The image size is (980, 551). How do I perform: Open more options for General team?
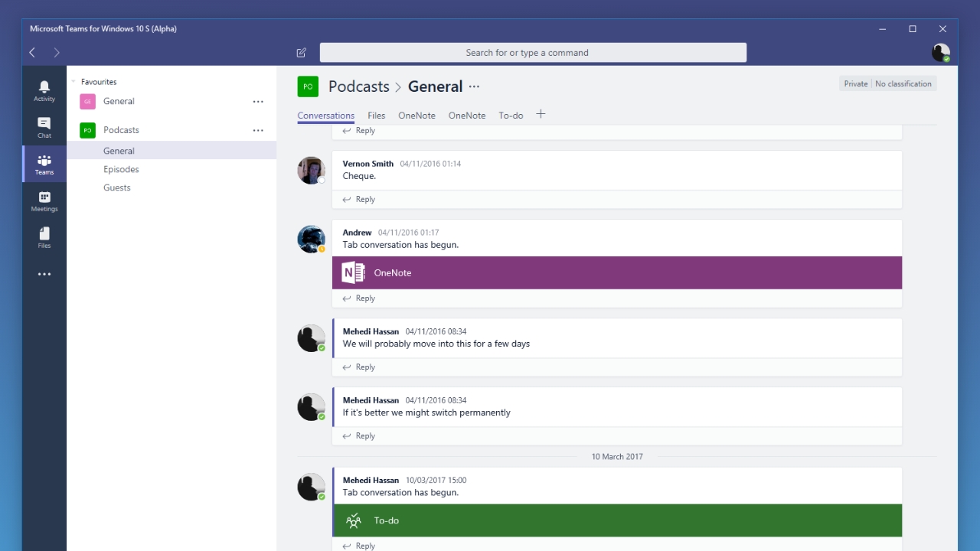pyautogui.click(x=258, y=101)
